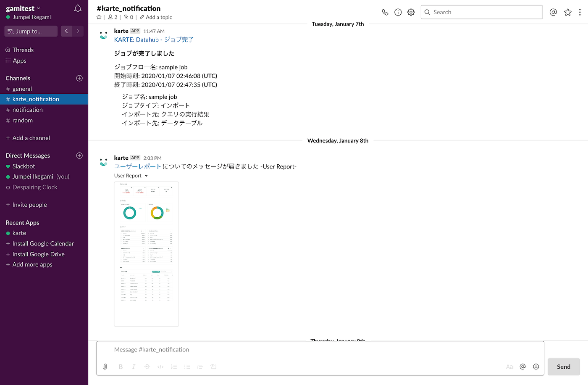Open the Wednesday, January 8th date divider
588x385 pixels.
pyautogui.click(x=338, y=141)
